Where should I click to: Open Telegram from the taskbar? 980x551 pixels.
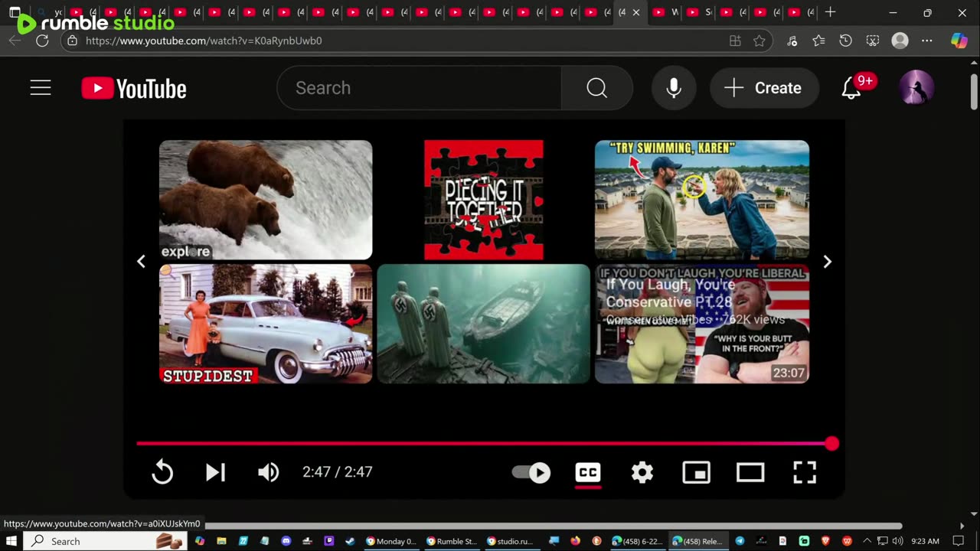740,541
